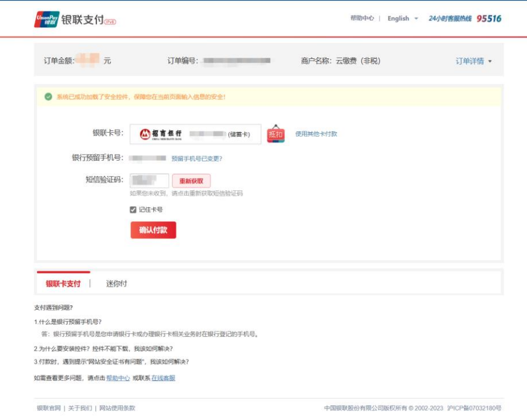Switch to the 银联卡支付 tab

pos(63,284)
